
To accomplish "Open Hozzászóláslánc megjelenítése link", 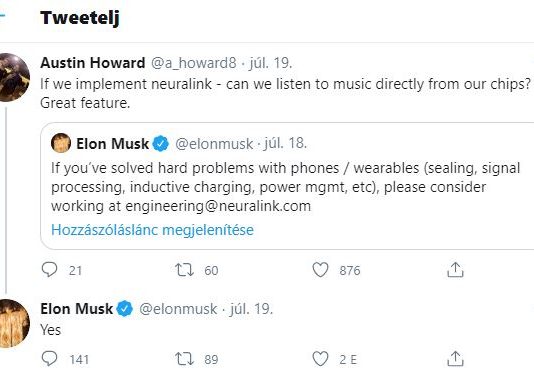I will tap(152, 230).
